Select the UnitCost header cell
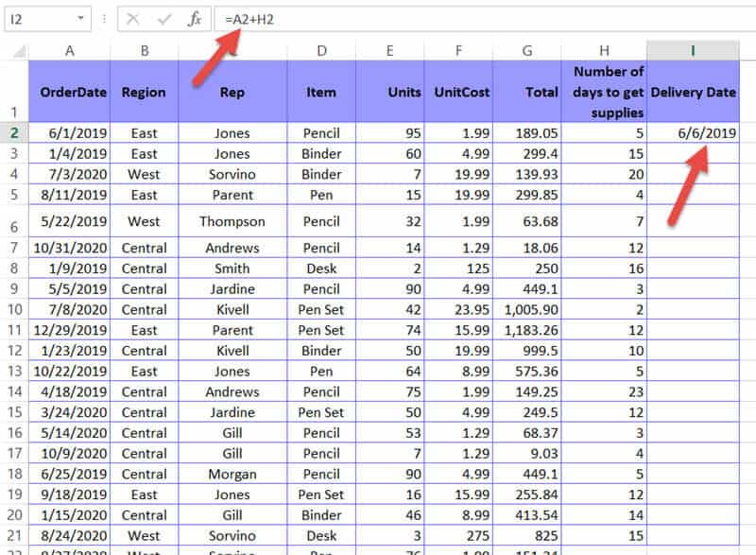This screenshot has width=756, height=555. point(459,92)
